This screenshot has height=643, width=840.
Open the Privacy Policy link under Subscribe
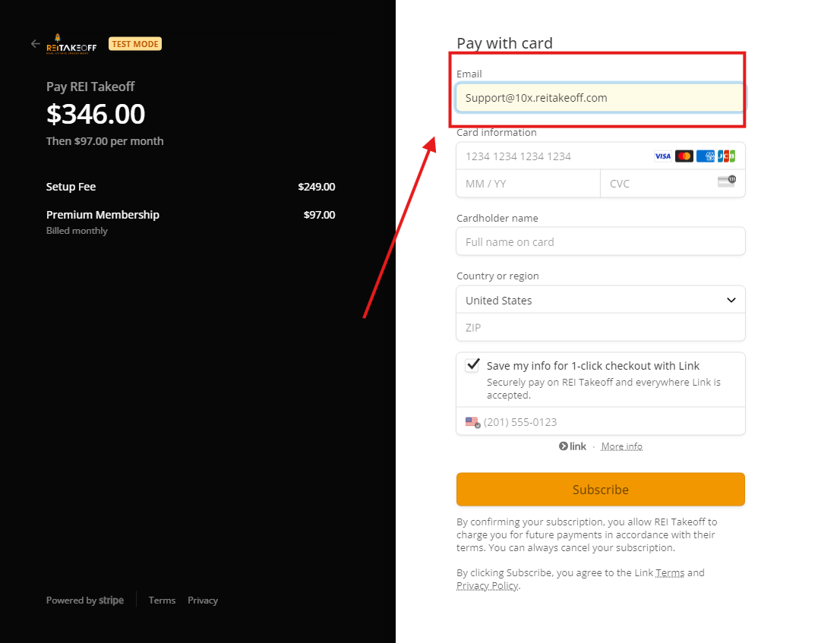(x=487, y=586)
